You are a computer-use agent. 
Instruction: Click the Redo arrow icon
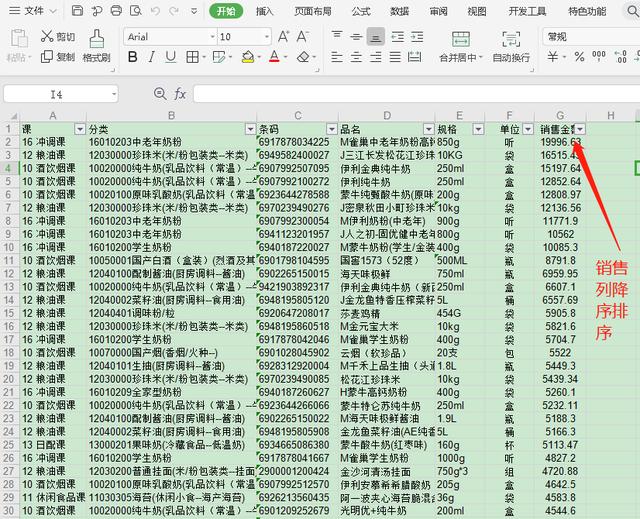174,11
